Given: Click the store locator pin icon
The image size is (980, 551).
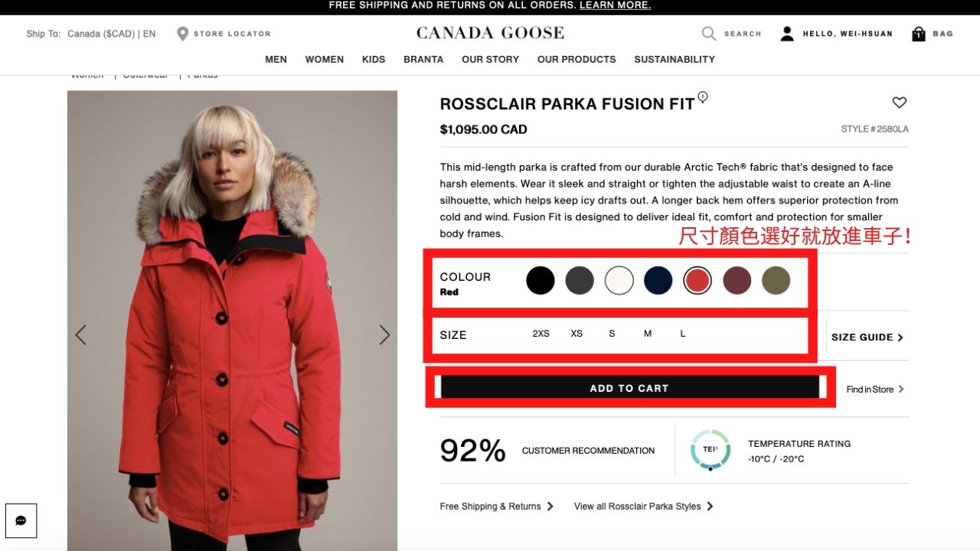Looking at the screenshot, I should [182, 34].
